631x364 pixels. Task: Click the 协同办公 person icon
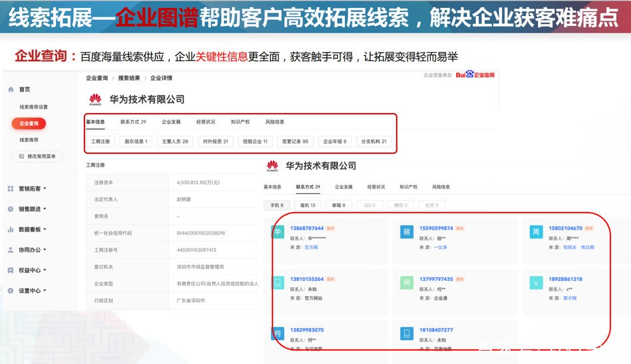click(x=11, y=250)
